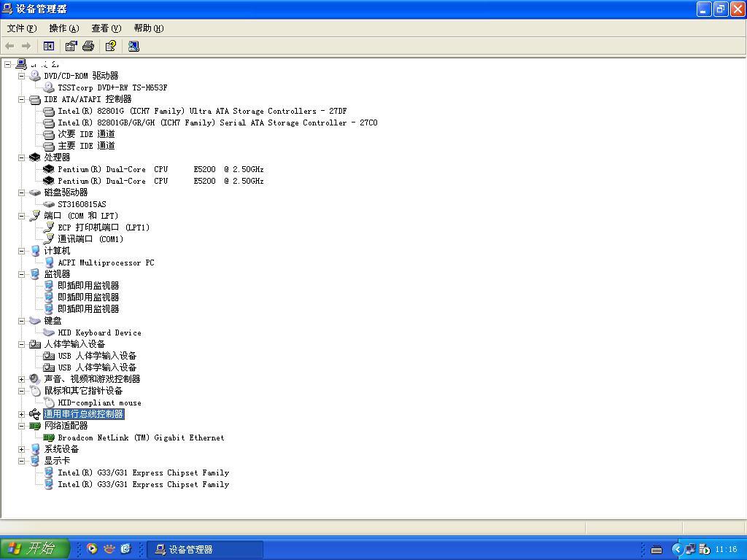This screenshot has width=747, height=560.
Task: Select the 监视器 category label
Action: point(57,274)
